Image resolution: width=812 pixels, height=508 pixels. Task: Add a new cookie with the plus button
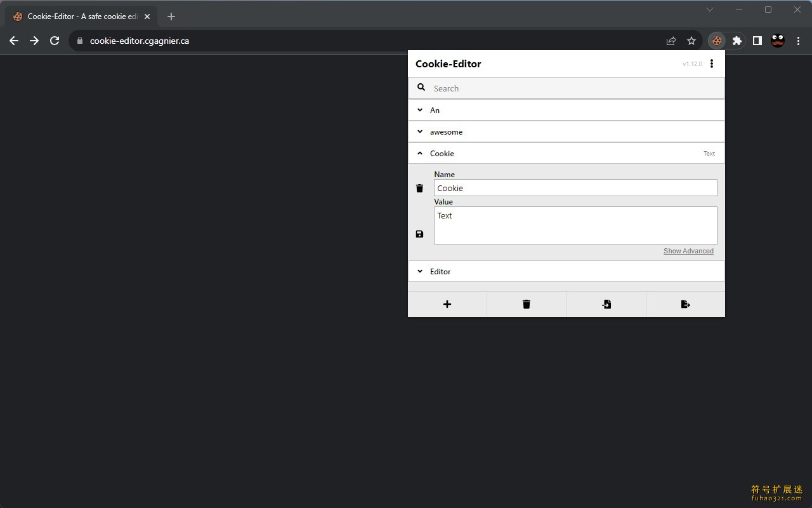pyautogui.click(x=447, y=304)
